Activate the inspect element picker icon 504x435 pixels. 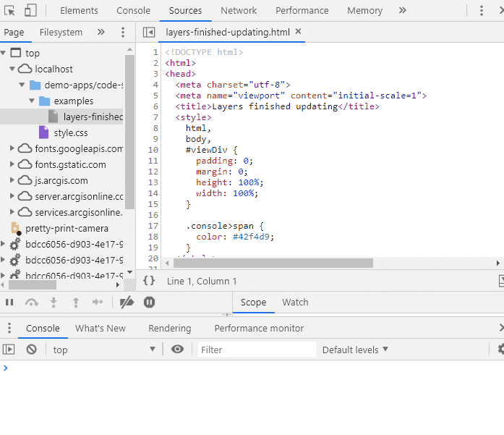coord(9,11)
